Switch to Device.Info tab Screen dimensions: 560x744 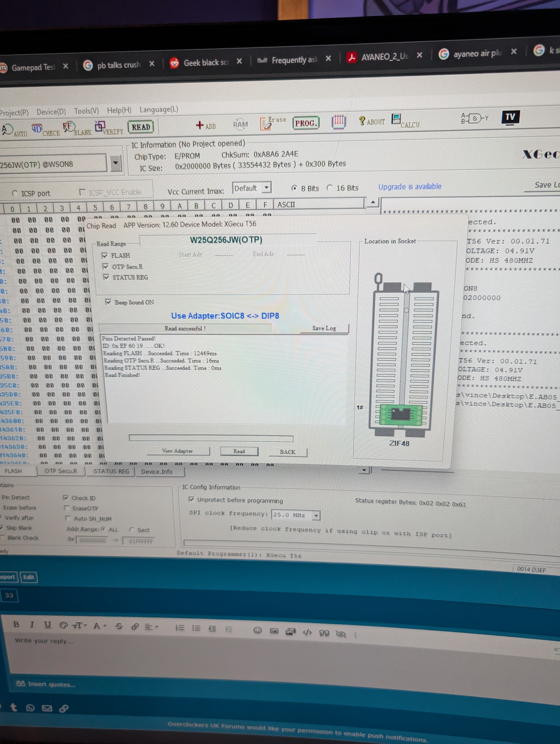pyautogui.click(x=157, y=472)
